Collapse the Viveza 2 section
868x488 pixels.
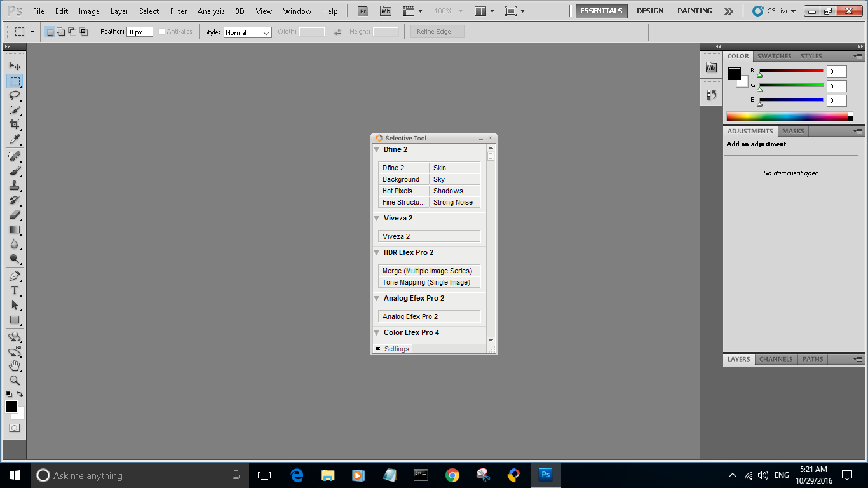point(377,219)
